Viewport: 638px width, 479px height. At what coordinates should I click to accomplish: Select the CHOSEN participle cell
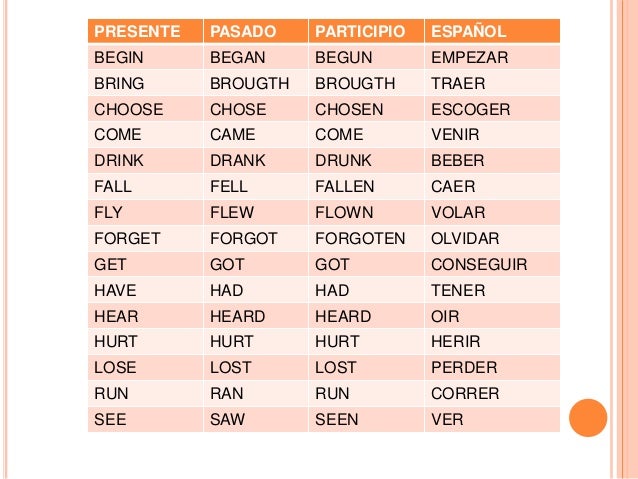pos(366,109)
